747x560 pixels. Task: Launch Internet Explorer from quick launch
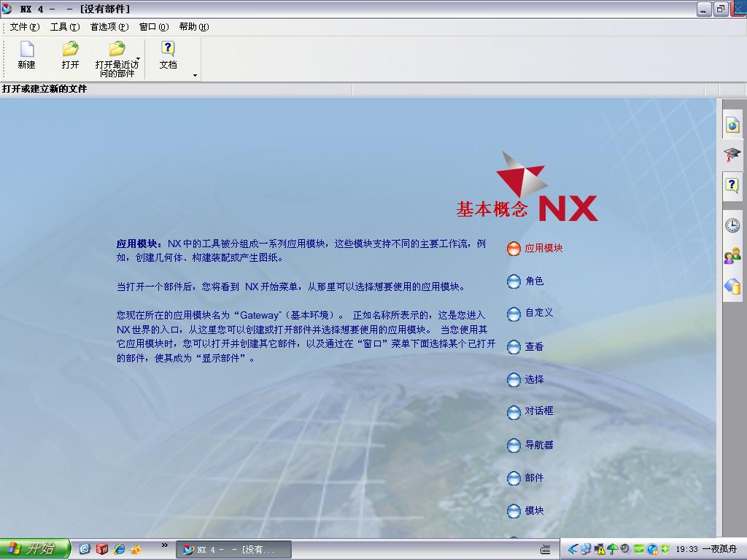119,549
